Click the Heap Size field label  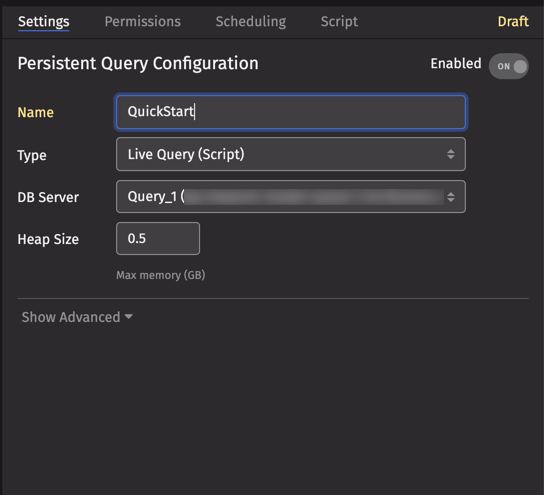tap(48, 239)
